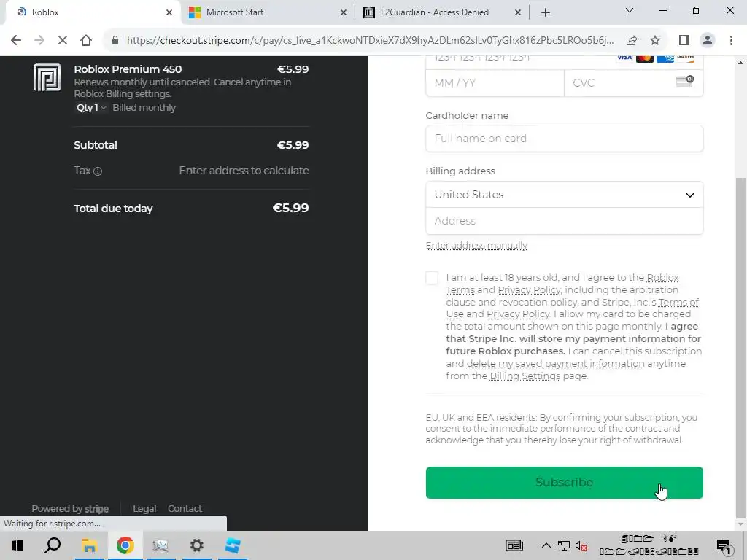Open Chrome profile avatar icon
This screenshot has width=747, height=560.
point(707,41)
